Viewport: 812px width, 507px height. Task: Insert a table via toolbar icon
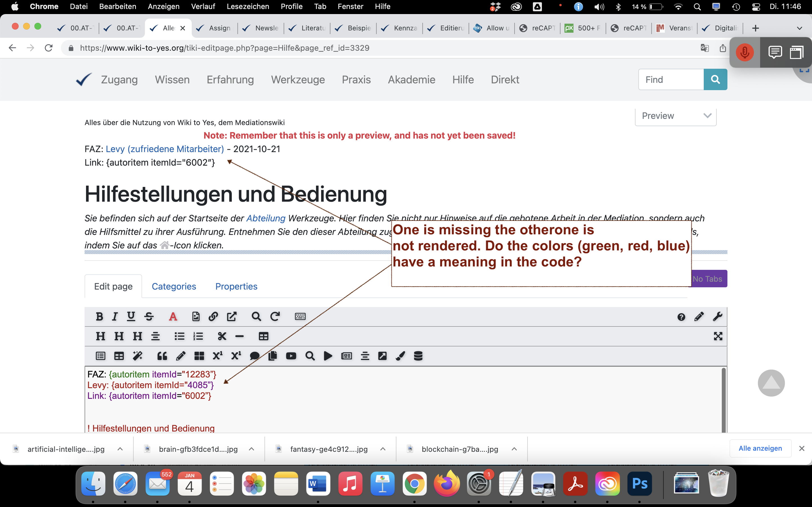tap(263, 336)
